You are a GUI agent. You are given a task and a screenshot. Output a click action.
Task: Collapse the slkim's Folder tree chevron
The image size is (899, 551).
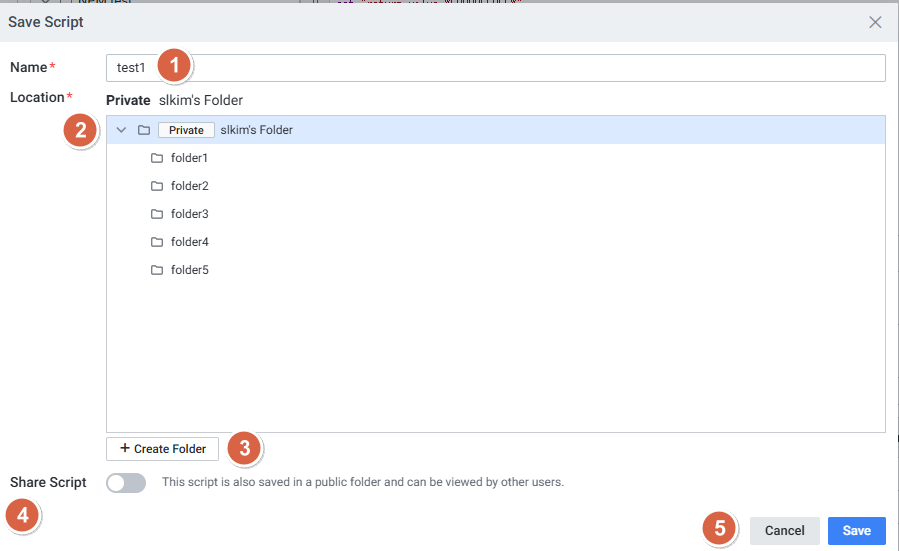click(121, 130)
